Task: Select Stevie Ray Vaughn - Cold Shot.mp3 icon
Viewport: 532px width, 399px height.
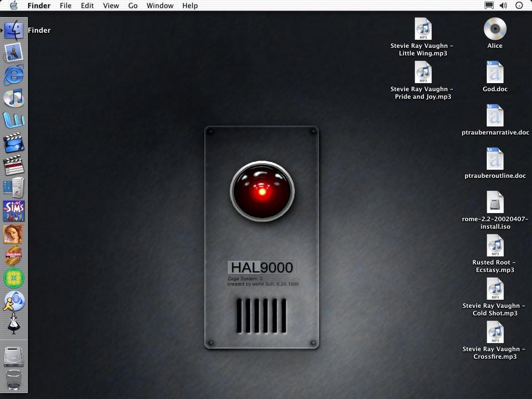Action: [x=495, y=289]
